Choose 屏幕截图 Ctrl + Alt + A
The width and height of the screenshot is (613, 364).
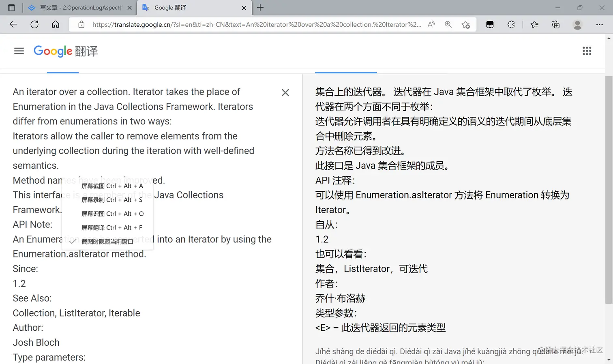[x=107, y=186]
